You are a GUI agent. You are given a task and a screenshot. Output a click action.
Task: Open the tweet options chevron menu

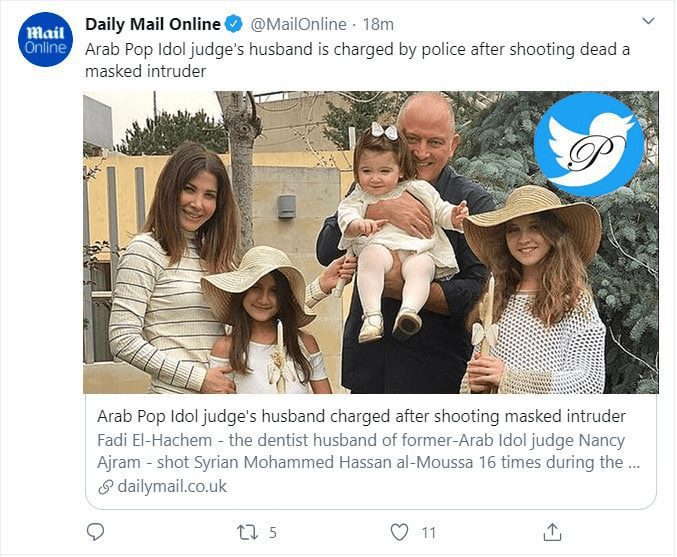(x=646, y=24)
